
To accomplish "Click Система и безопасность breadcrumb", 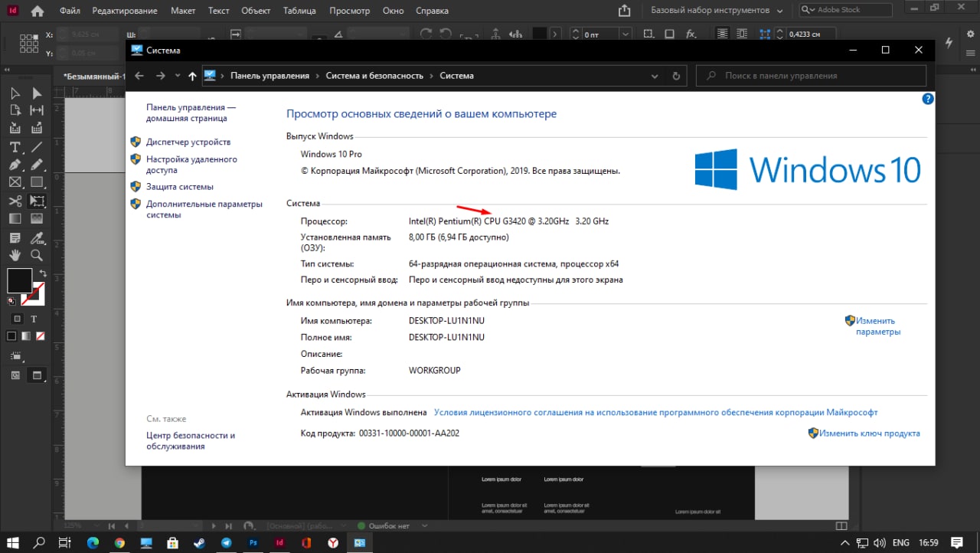I will click(374, 76).
